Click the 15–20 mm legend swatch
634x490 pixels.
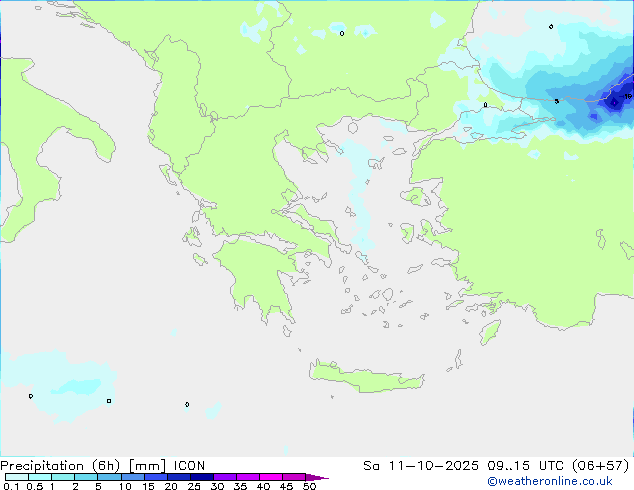(155, 477)
